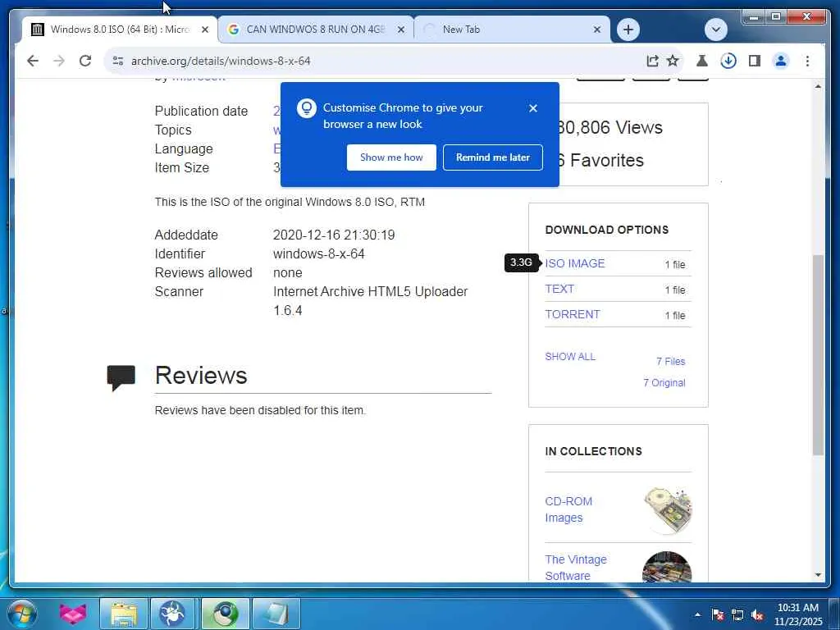Open the 7 Files link
Image resolution: width=840 pixels, height=630 pixels.
point(671,362)
